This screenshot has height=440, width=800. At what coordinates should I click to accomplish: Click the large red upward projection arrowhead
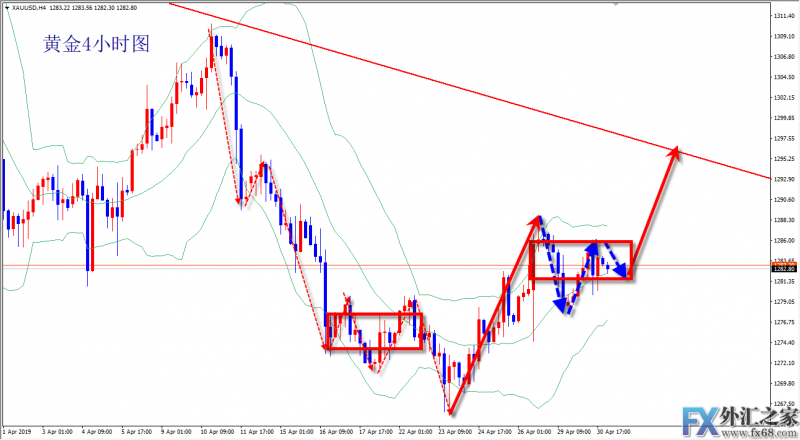[676, 150]
